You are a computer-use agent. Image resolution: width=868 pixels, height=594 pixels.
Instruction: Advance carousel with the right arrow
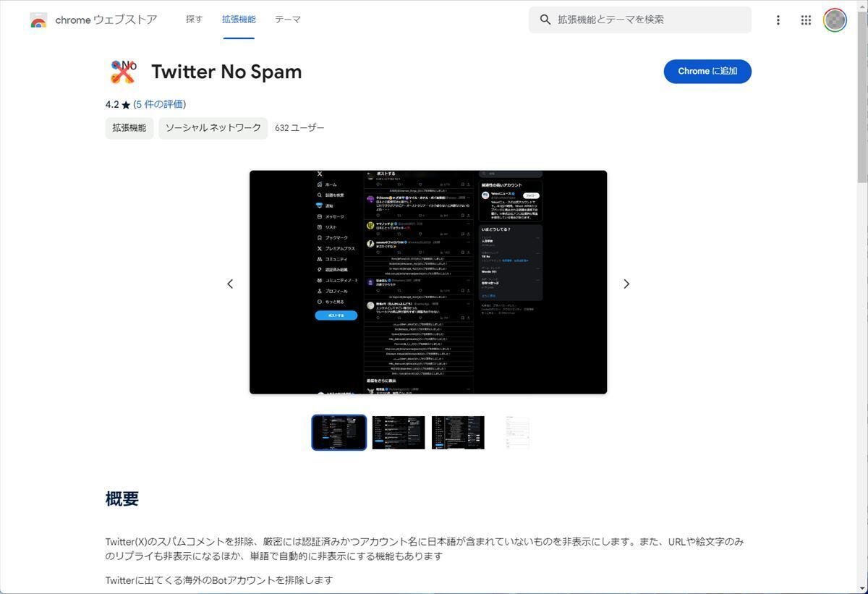tap(626, 284)
